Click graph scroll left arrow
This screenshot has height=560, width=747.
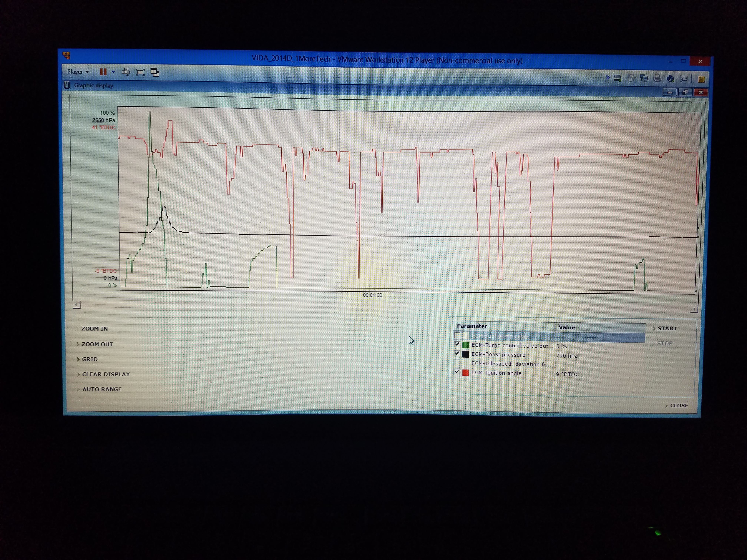(77, 305)
